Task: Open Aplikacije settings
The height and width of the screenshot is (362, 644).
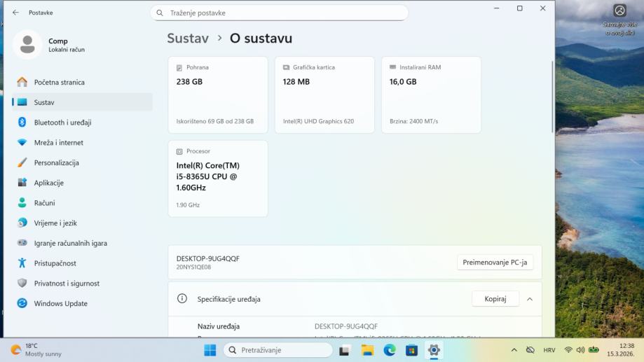Action: click(82, 183)
